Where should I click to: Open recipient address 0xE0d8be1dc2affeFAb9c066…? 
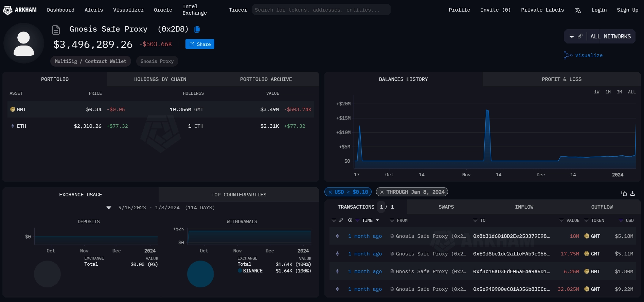pyautogui.click(x=511, y=254)
